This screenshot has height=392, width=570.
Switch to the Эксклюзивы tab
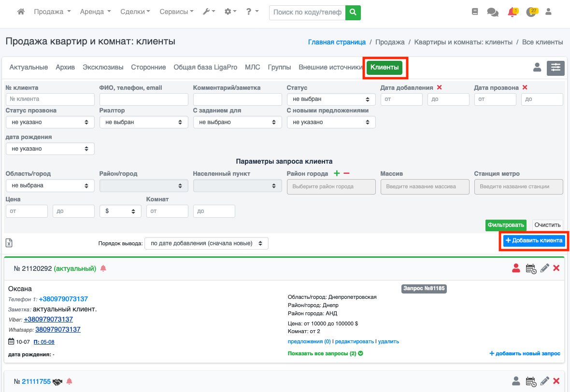point(103,67)
